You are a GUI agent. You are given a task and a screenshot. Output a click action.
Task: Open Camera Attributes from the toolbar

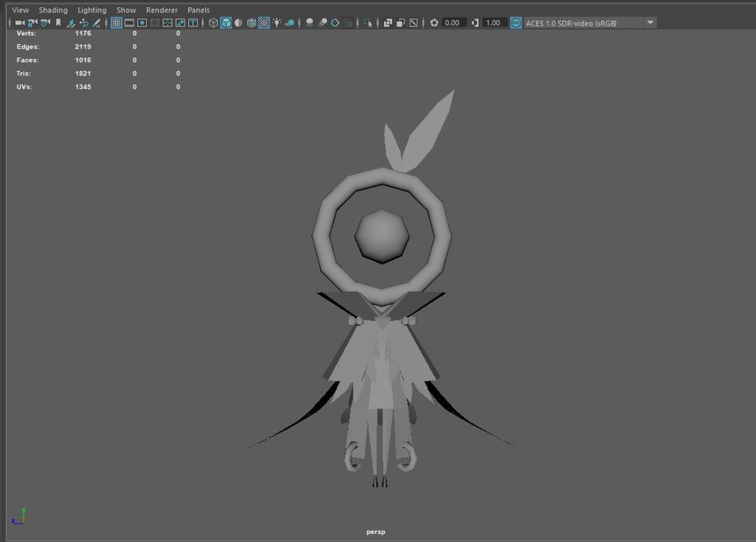point(45,23)
